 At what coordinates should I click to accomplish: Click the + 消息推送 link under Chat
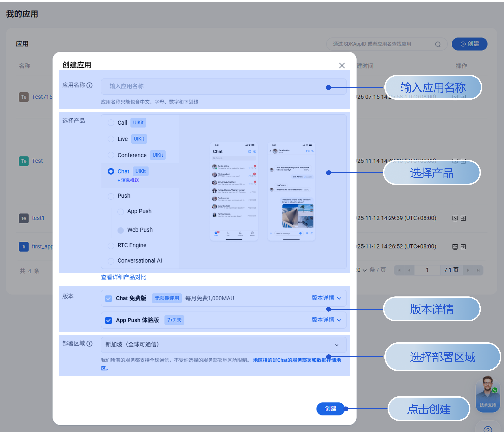128,180
